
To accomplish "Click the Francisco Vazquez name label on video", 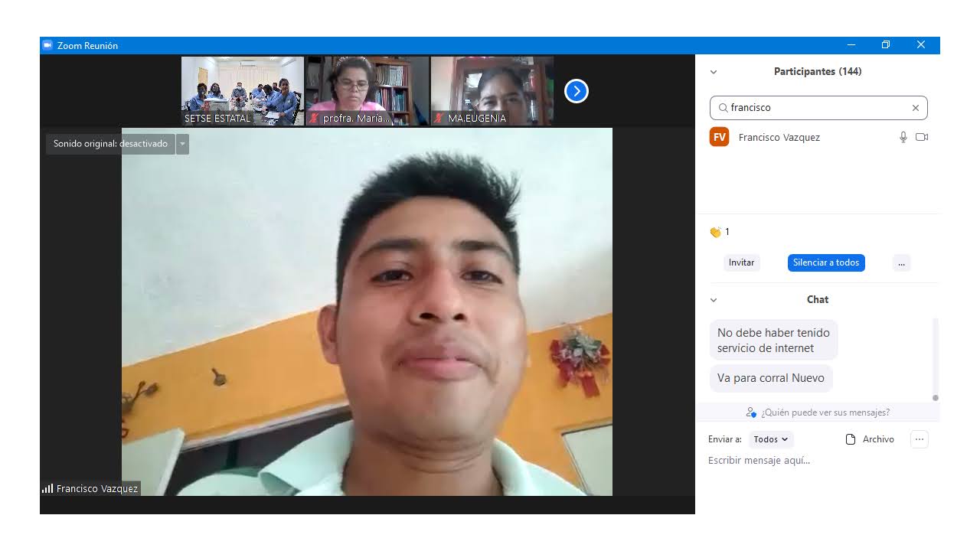I will coord(97,488).
